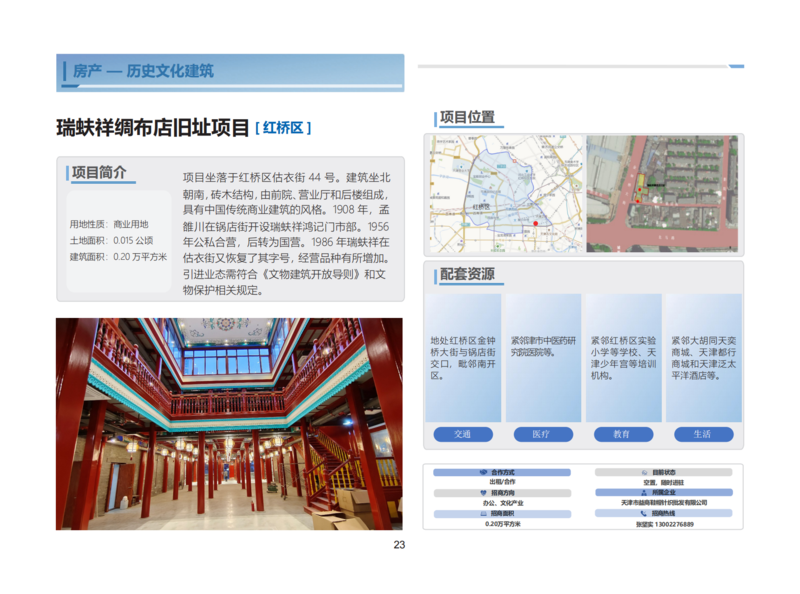Viewport: 800px width, 594px height.
Task: Click the 合作方式 label bar
Action: [x=502, y=473]
